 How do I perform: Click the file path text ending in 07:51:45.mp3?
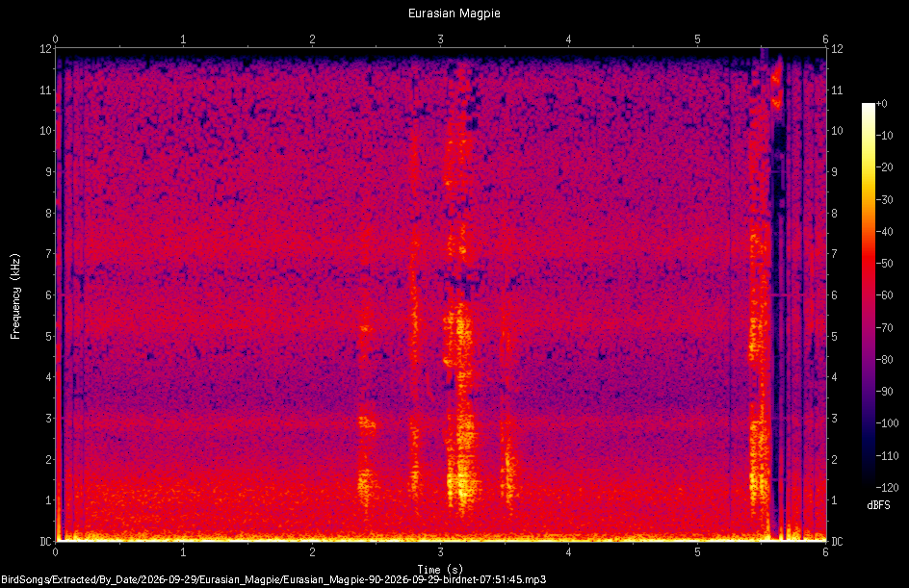(x=273, y=579)
